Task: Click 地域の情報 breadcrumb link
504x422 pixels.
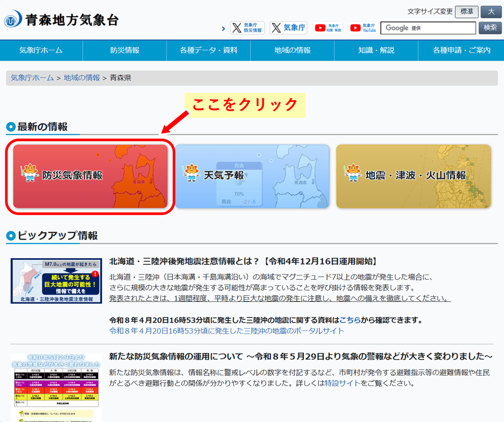Action: (82, 78)
